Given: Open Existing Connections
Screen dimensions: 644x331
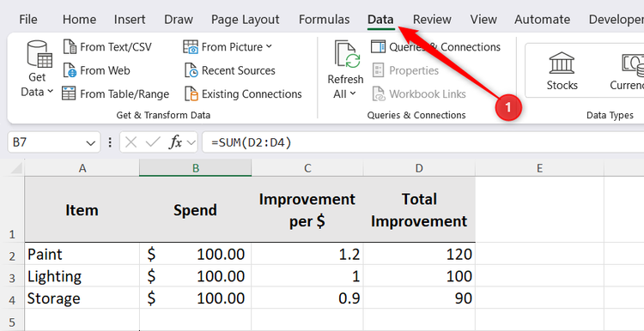Looking at the screenshot, I should coord(243,94).
